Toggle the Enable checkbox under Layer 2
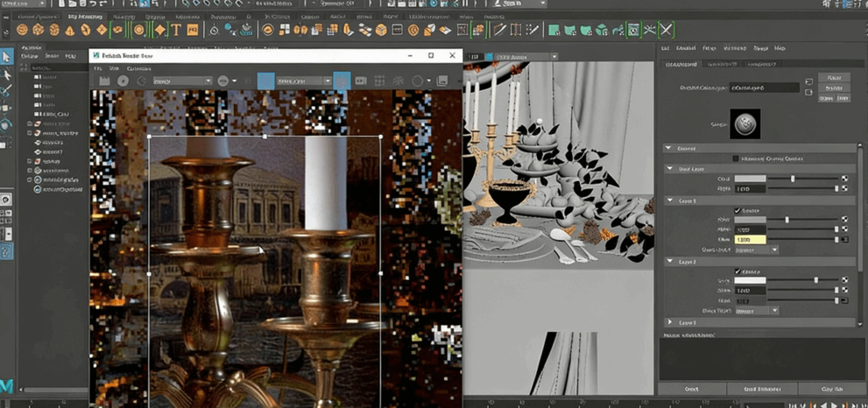 pyautogui.click(x=737, y=271)
